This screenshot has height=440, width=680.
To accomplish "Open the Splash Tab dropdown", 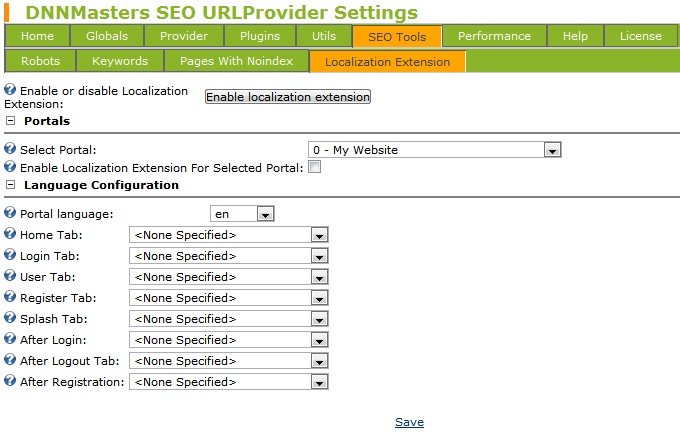I will (x=229, y=319).
